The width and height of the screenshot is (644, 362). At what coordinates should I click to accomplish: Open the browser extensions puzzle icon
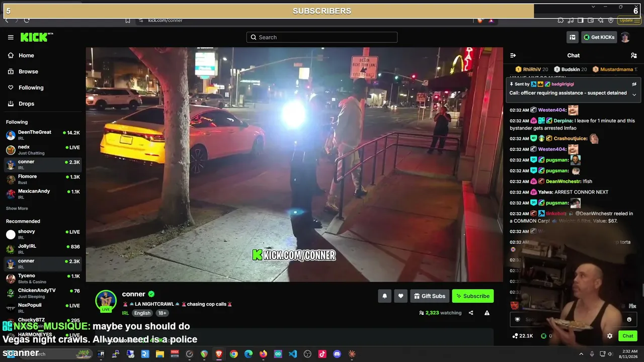[560, 20]
